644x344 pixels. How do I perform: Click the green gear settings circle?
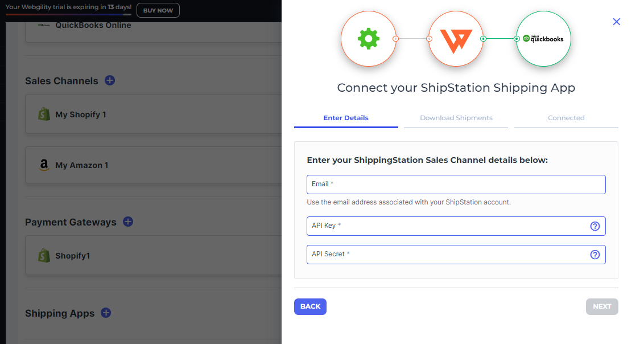369,39
